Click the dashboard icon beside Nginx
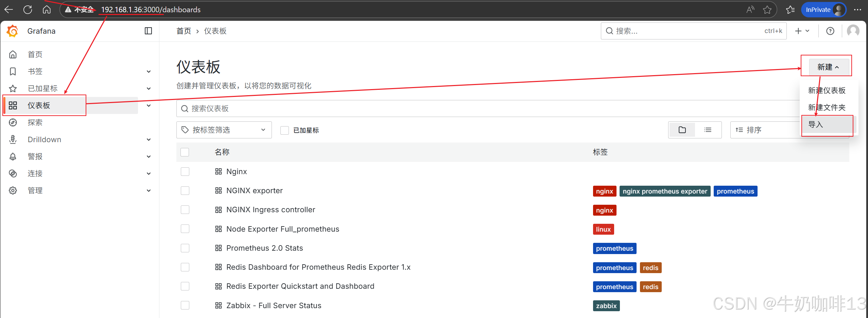The height and width of the screenshot is (318, 868). click(x=219, y=171)
